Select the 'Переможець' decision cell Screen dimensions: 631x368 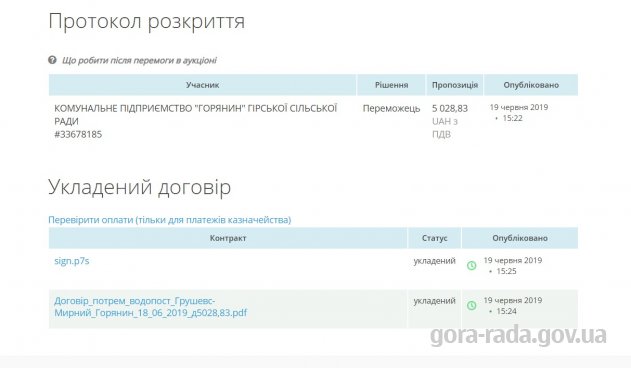(391, 109)
